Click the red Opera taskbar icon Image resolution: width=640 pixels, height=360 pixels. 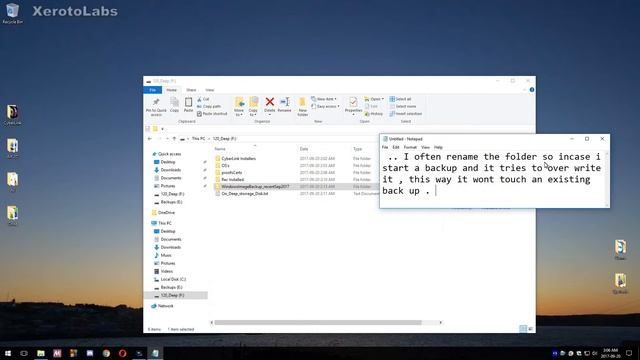(x=122, y=353)
